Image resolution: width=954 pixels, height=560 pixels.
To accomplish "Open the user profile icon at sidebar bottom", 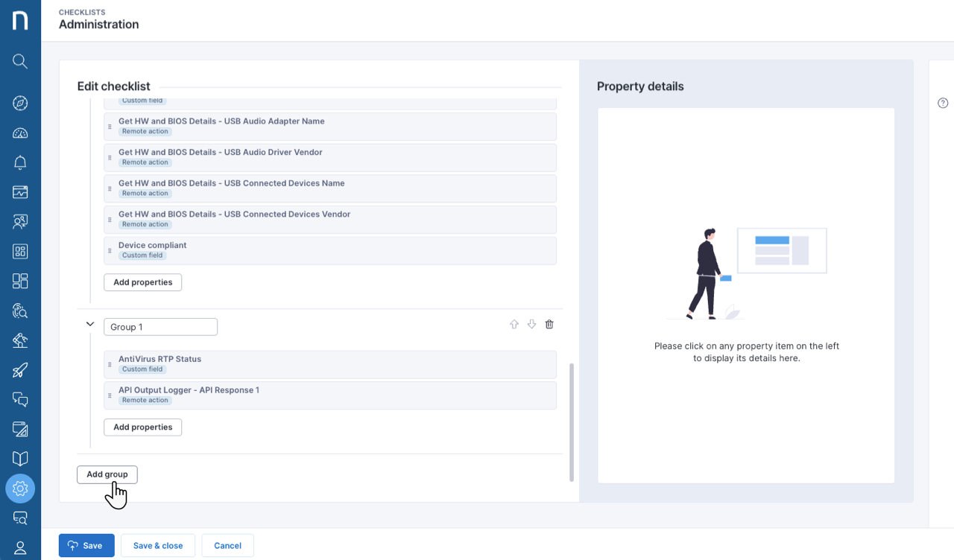I will click(20, 548).
